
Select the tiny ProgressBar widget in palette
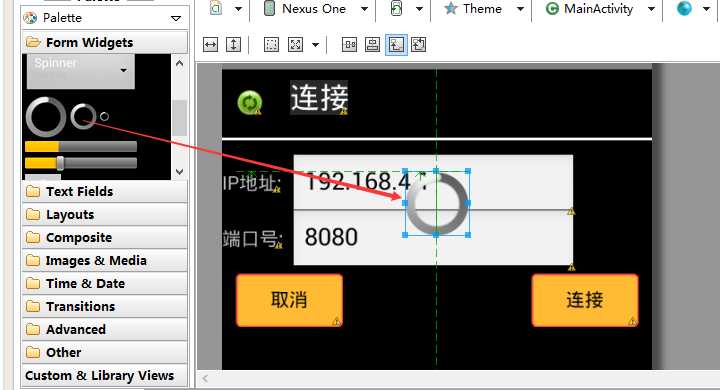104,116
